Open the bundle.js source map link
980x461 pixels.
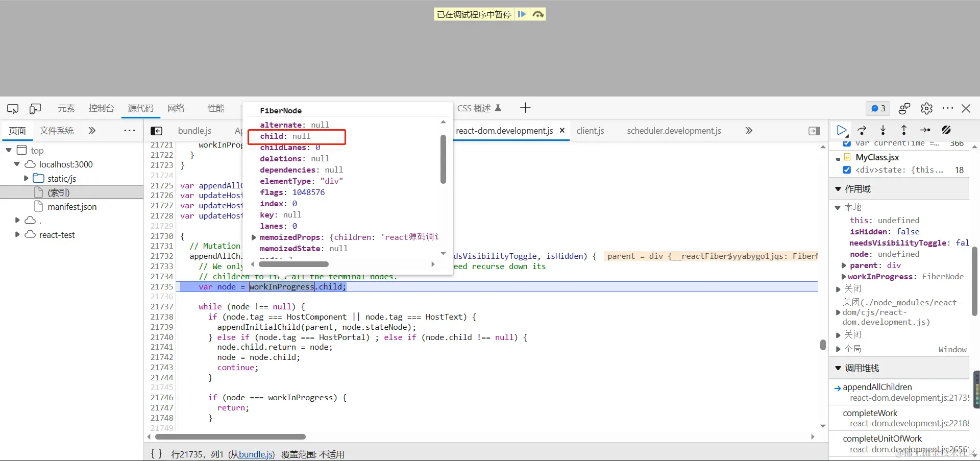pos(256,454)
